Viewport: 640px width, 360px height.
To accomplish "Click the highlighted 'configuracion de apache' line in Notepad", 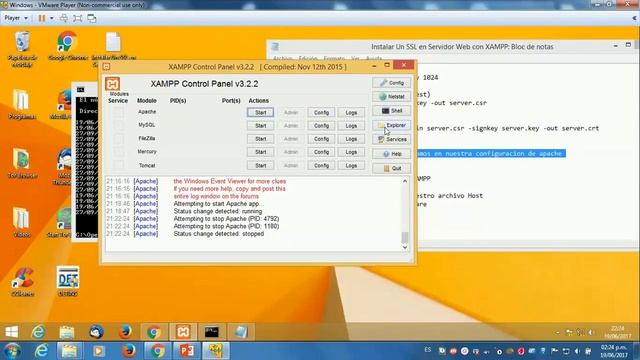I will (491, 153).
